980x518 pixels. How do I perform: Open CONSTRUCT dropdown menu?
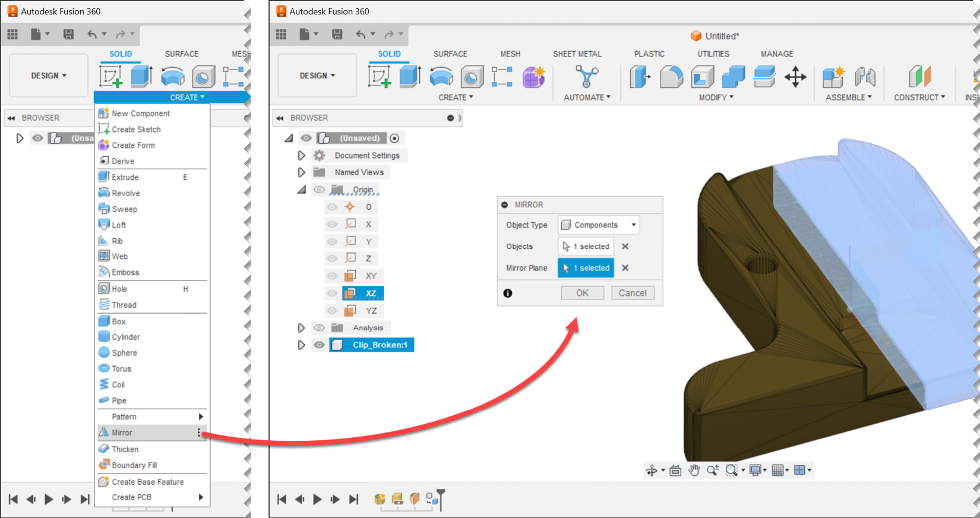tap(919, 97)
